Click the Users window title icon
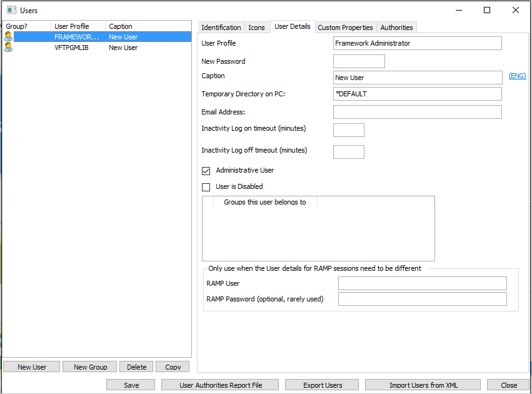 (x=11, y=10)
